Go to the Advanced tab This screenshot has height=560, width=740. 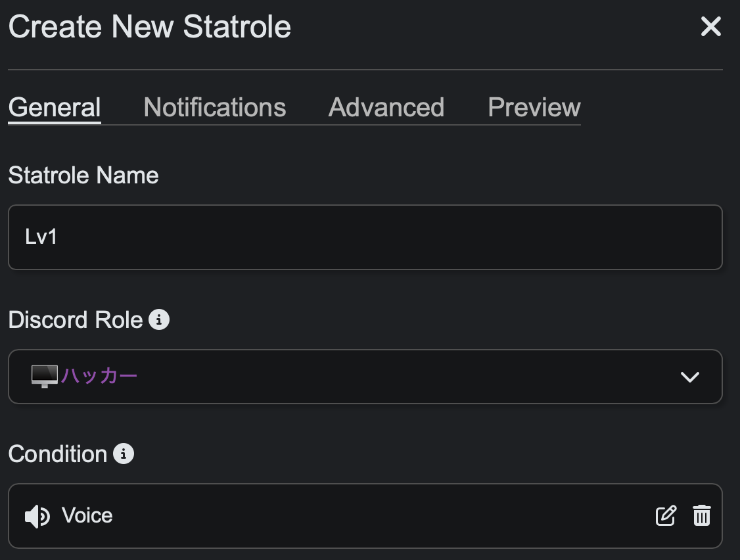coord(386,108)
